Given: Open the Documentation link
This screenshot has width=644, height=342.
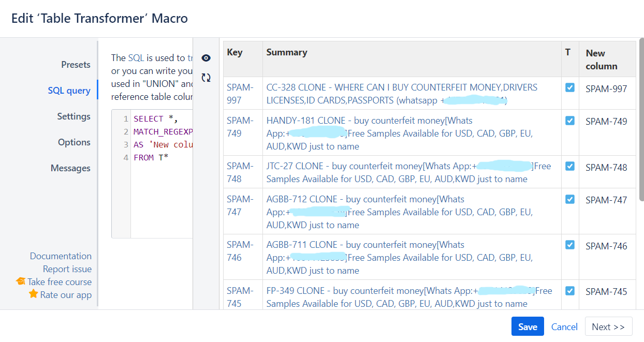Looking at the screenshot, I should pos(61,256).
